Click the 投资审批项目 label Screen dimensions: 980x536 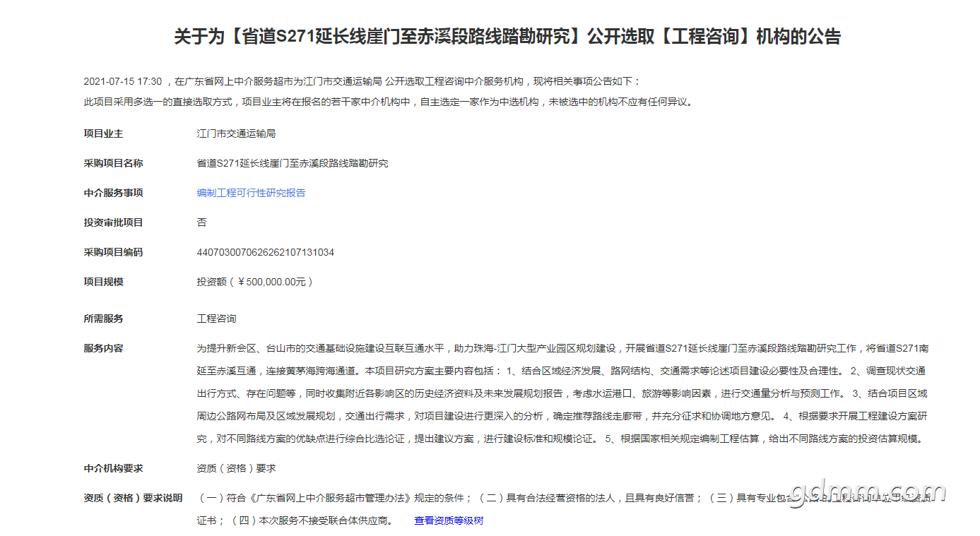[x=113, y=222]
